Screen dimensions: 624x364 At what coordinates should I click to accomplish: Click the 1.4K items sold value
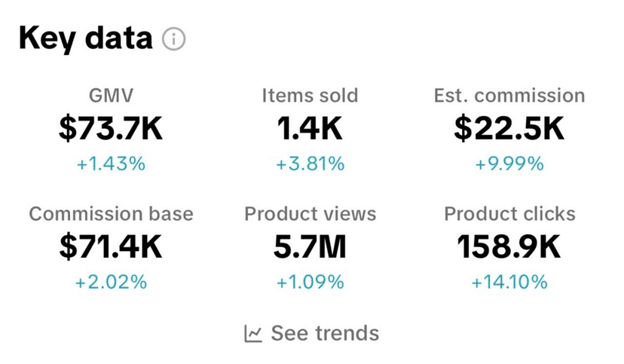click(x=310, y=129)
